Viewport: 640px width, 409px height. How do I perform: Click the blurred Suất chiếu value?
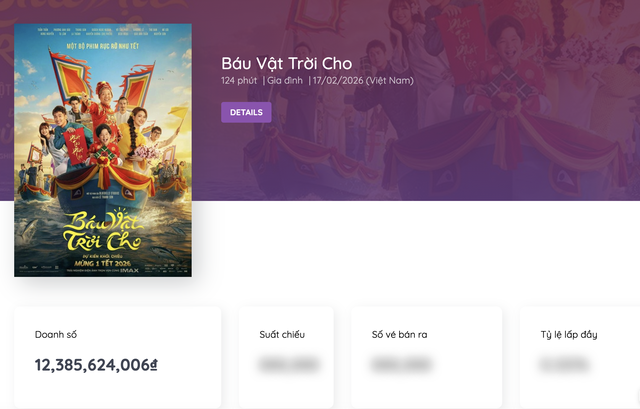pyautogui.click(x=289, y=365)
